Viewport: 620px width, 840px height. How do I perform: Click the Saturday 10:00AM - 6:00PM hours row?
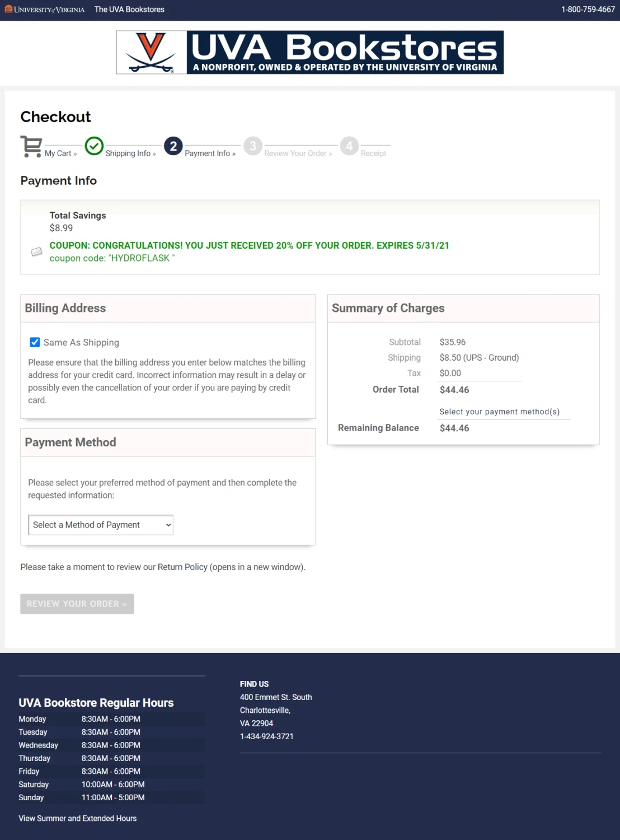click(x=111, y=785)
